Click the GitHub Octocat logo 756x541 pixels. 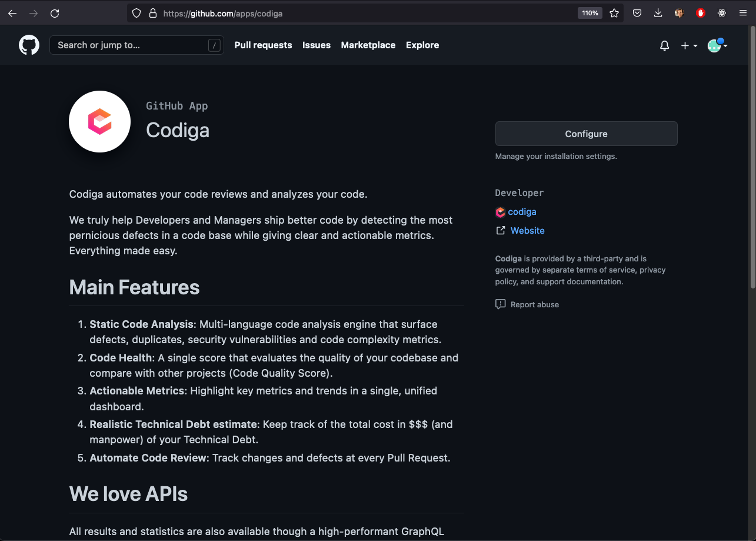point(29,45)
